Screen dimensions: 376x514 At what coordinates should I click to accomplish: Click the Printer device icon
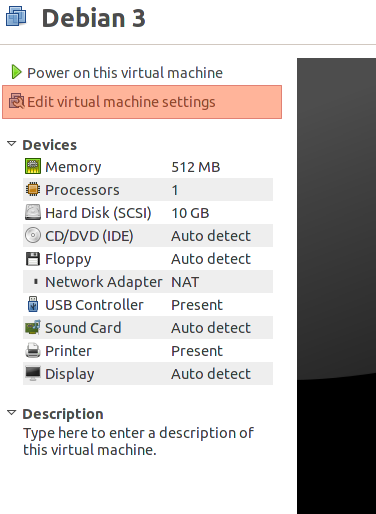click(x=33, y=350)
